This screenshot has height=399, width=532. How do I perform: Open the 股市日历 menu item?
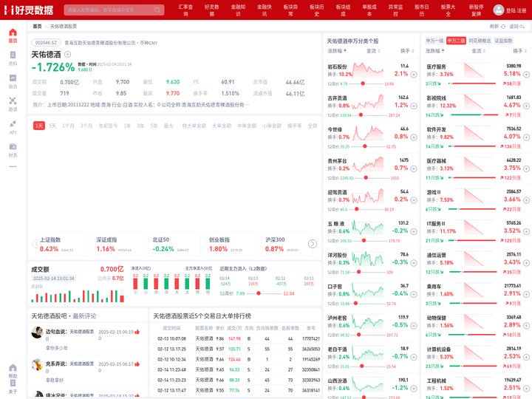pyautogui.click(x=422, y=10)
